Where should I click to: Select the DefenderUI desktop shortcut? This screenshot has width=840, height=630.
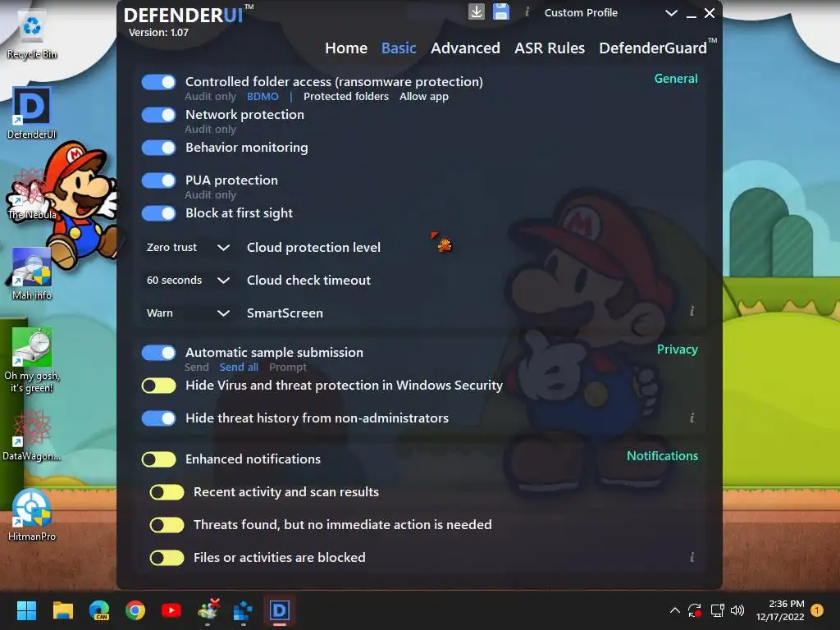pos(32,113)
